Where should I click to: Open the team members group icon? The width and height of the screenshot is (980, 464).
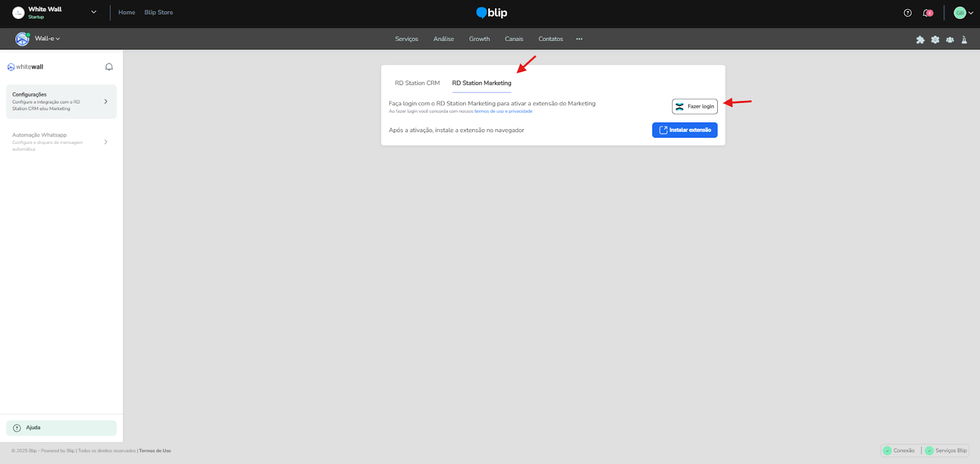coord(949,39)
